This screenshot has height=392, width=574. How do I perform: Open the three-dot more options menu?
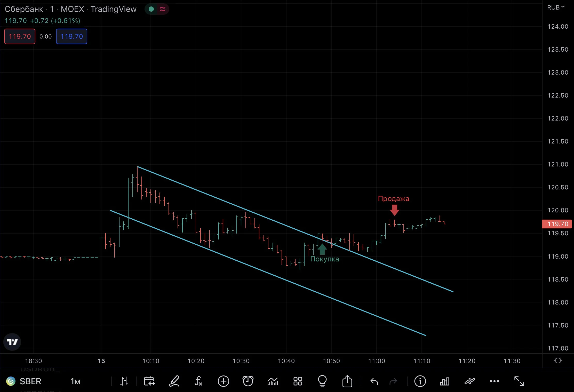(x=494, y=381)
